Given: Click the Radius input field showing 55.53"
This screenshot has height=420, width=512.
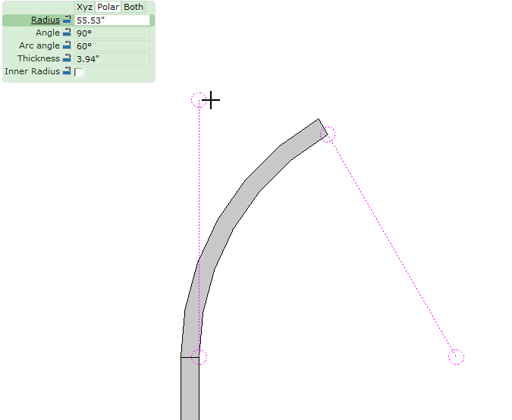Looking at the screenshot, I should coord(112,20).
